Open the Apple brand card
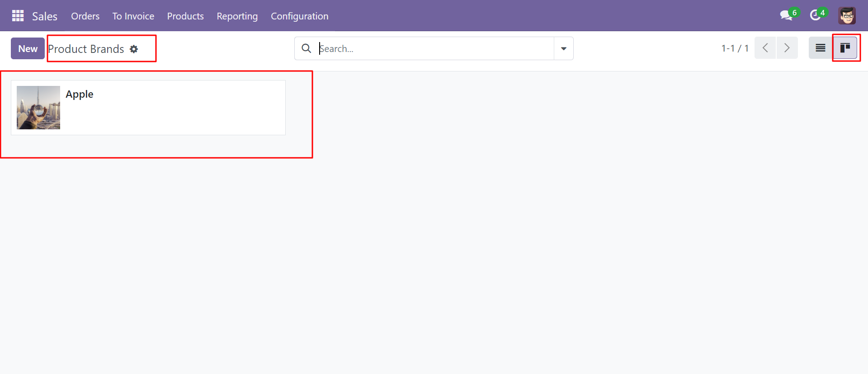 pyautogui.click(x=148, y=108)
